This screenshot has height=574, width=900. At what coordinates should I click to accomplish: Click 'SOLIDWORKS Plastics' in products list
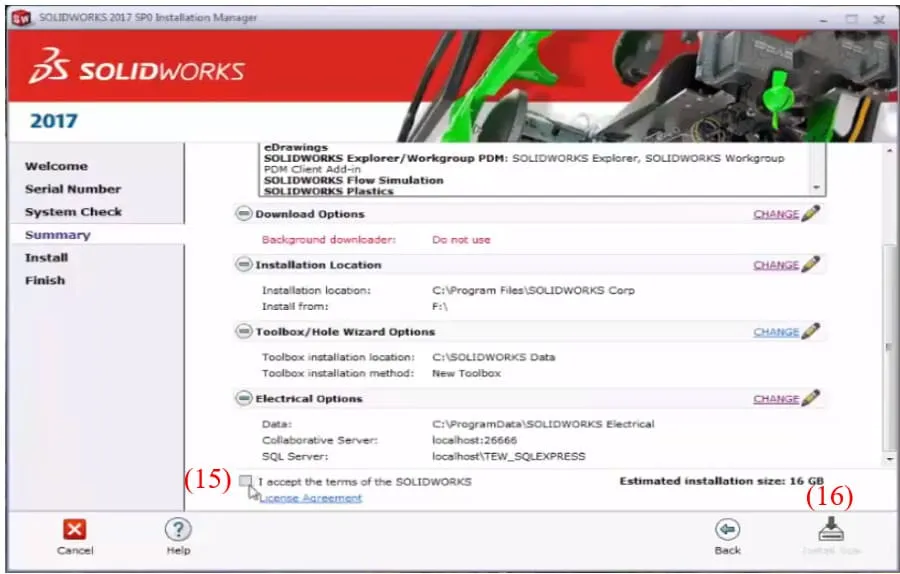click(x=328, y=191)
